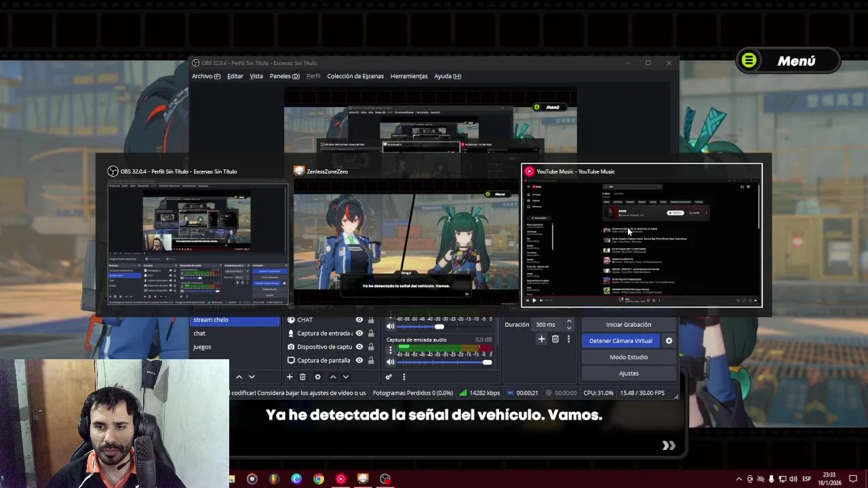
Task: Click the monitor icon of Captura de pantalla
Action: [x=291, y=361]
